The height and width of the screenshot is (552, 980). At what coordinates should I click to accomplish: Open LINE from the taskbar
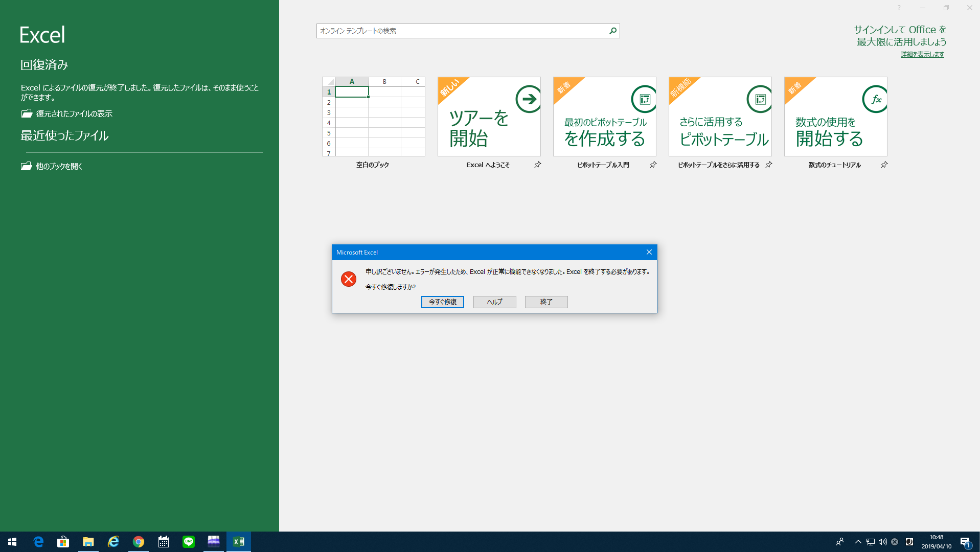pyautogui.click(x=188, y=542)
